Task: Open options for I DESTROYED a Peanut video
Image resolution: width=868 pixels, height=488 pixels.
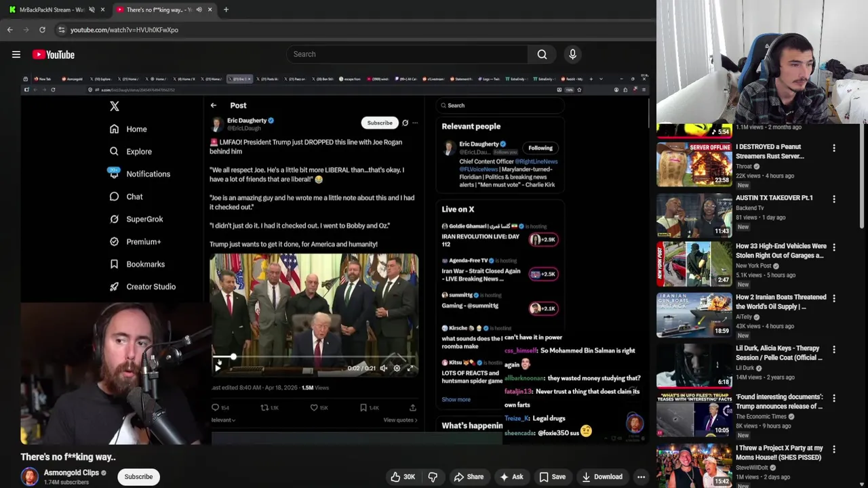Action: (x=834, y=148)
